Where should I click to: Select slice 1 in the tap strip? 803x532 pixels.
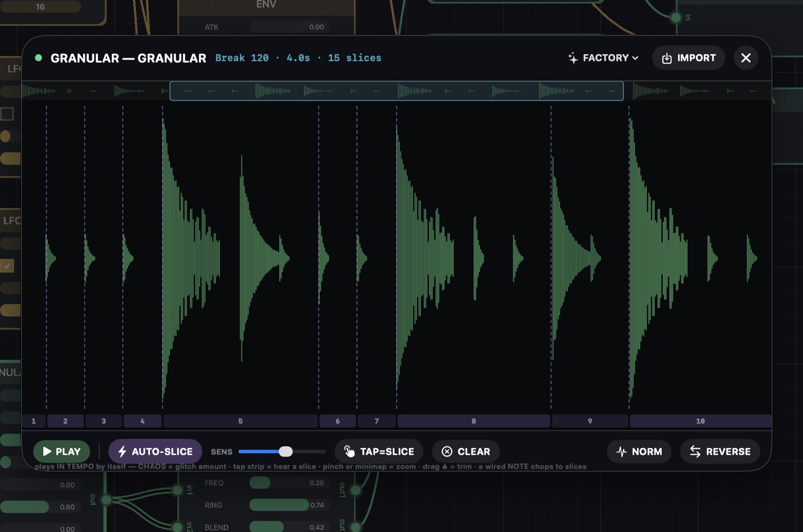click(34, 421)
